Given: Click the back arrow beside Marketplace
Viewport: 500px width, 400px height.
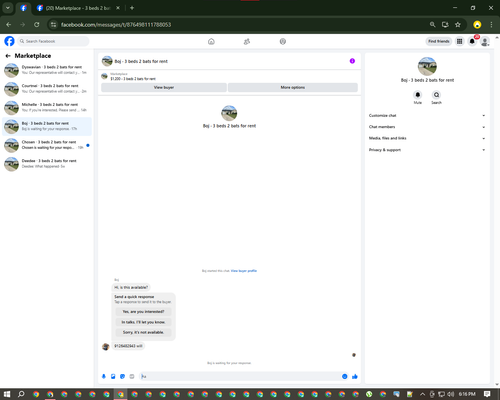Looking at the screenshot, I should point(8,56).
